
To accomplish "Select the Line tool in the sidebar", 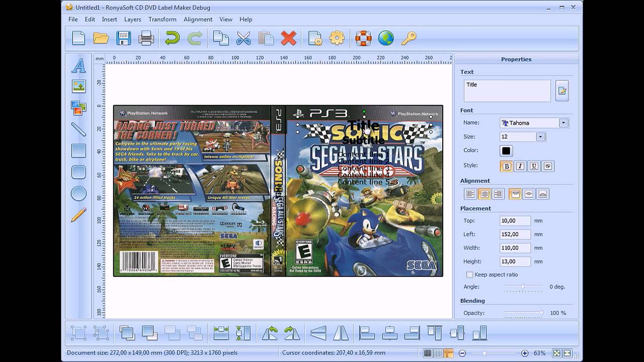I will tap(78, 129).
